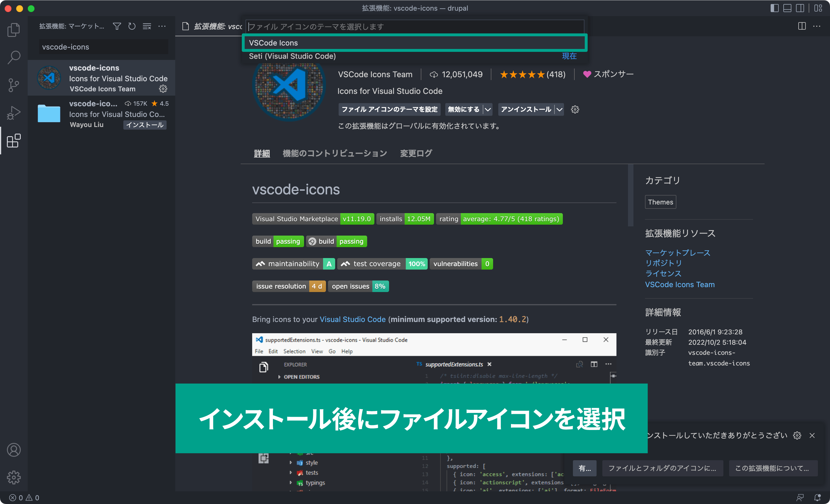Refresh the extensions marketplace list
This screenshot has width=830, height=504.
[132, 26]
